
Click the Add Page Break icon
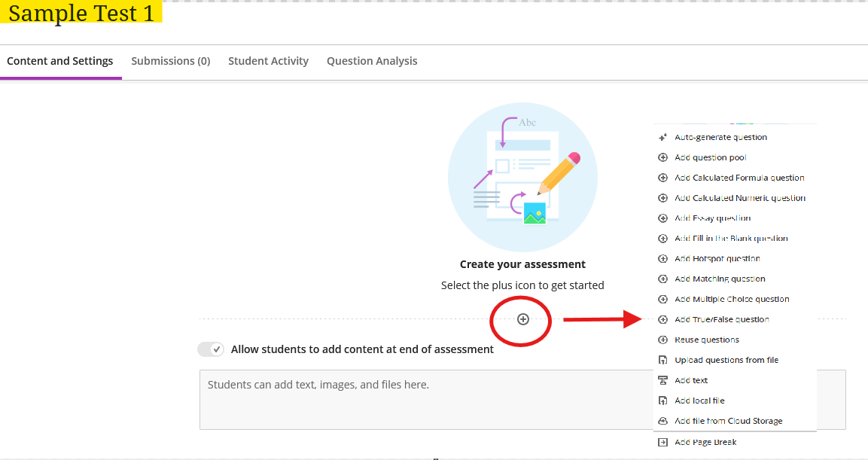(x=662, y=442)
